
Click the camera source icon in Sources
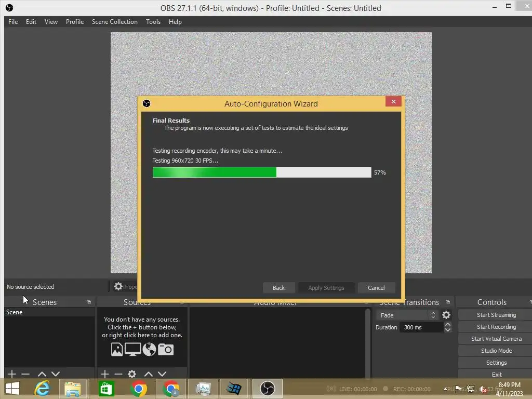tap(166, 349)
